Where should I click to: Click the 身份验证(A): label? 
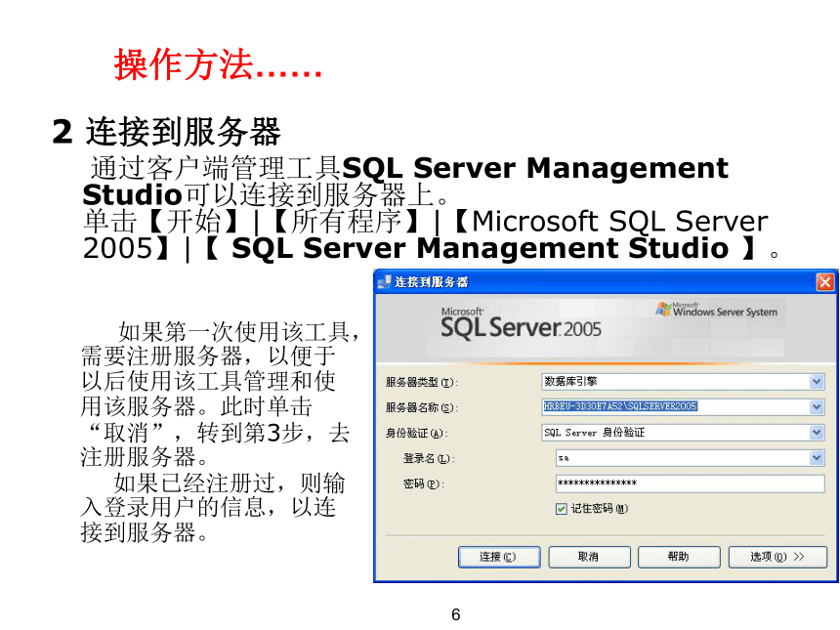tap(417, 433)
